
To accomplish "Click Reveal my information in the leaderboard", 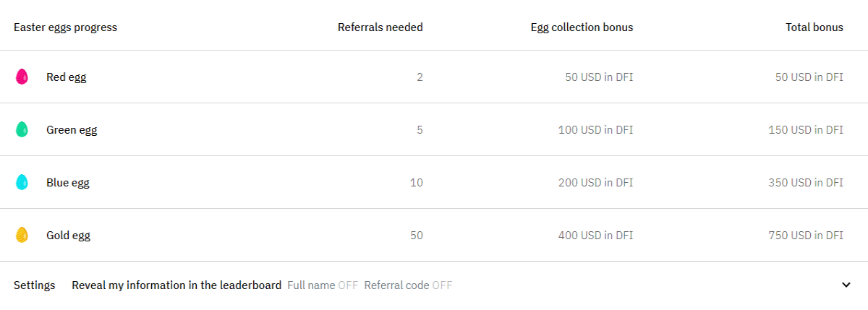I will tap(176, 285).
